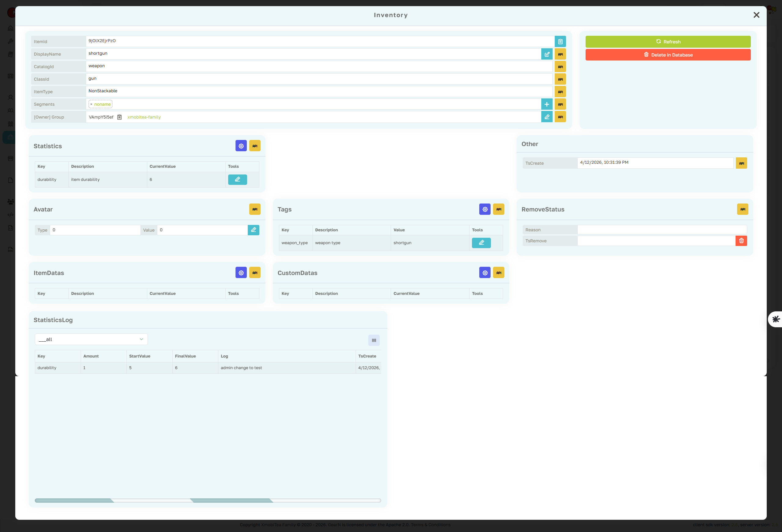Edit the Avatar value using the pencil icon
This screenshot has width=782, height=532.
pyautogui.click(x=253, y=230)
